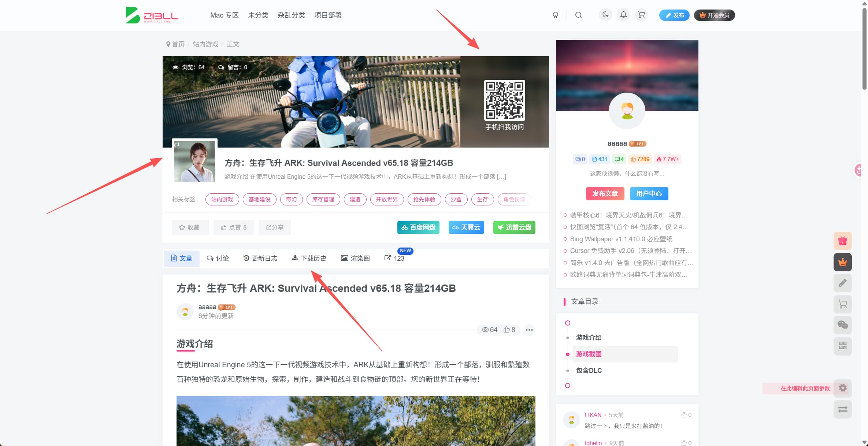
Task: Open the Zibll site logo
Action: 152,15
